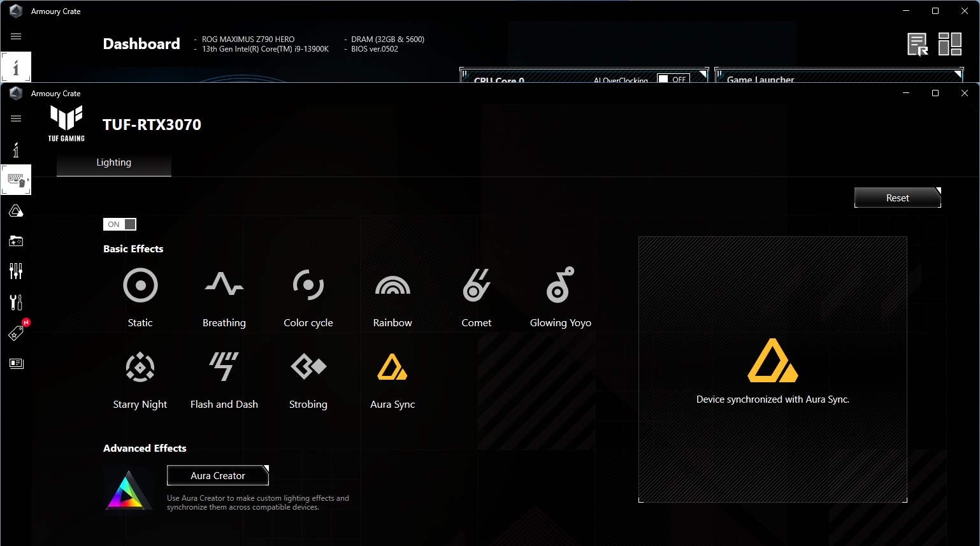The width and height of the screenshot is (980, 546).
Task: Choose the Color cycle effect
Action: 308,285
